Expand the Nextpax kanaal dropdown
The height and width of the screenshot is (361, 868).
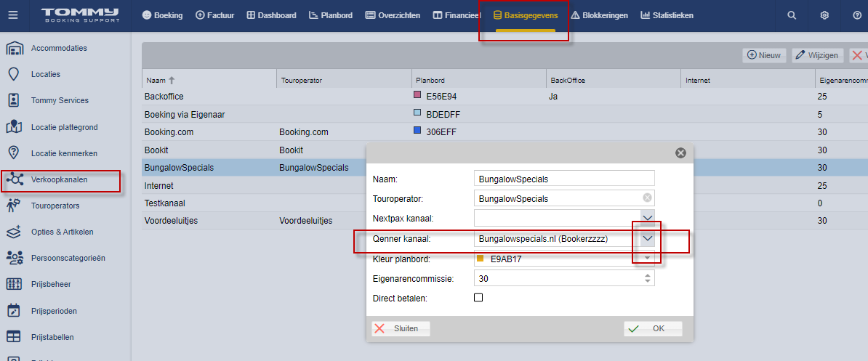[x=648, y=217]
